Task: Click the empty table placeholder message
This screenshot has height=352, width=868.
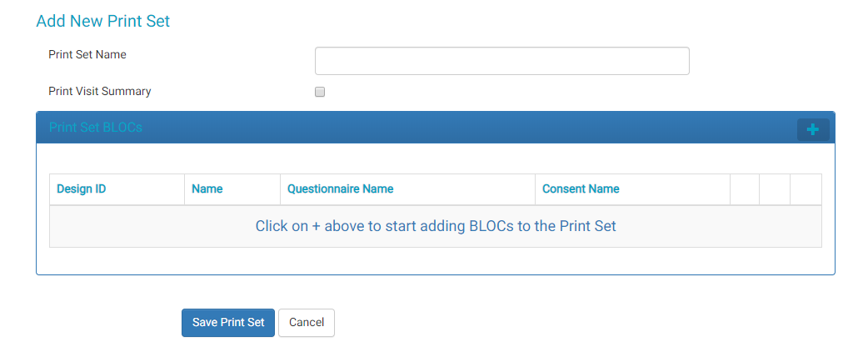Action: [x=436, y=226]
